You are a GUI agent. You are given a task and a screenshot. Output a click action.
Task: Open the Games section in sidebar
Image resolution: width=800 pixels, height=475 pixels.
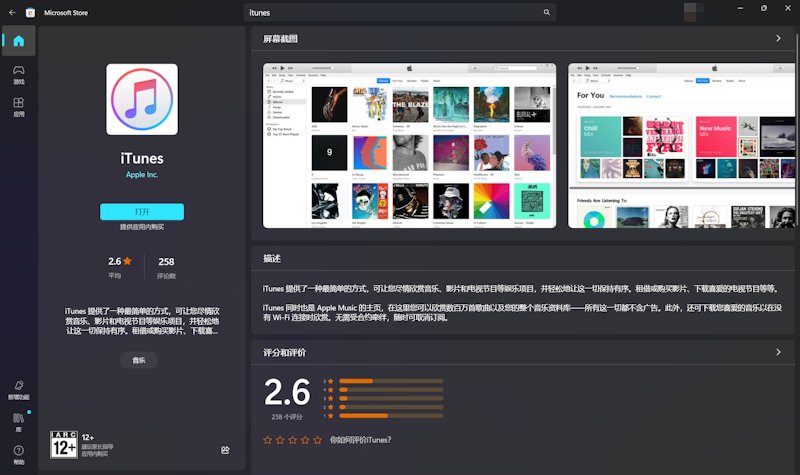tap(19, 74)
